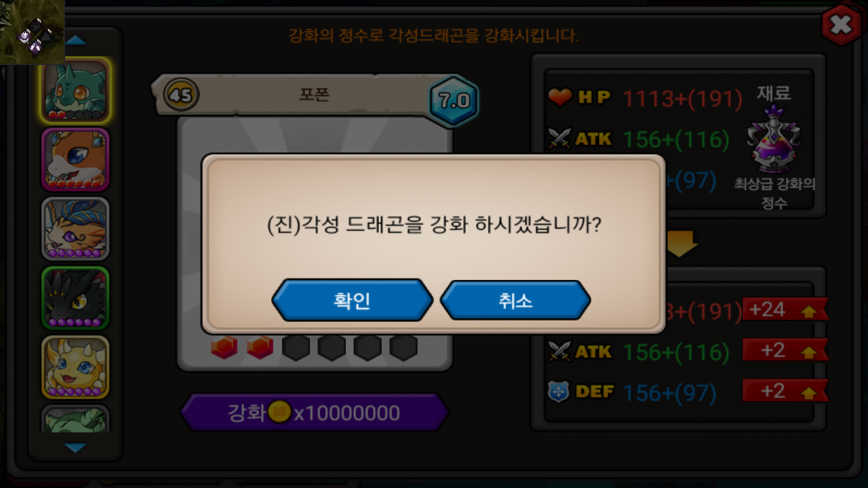
Task: Tap the first red enhancement gem slot
Action: tap(224, 348)
